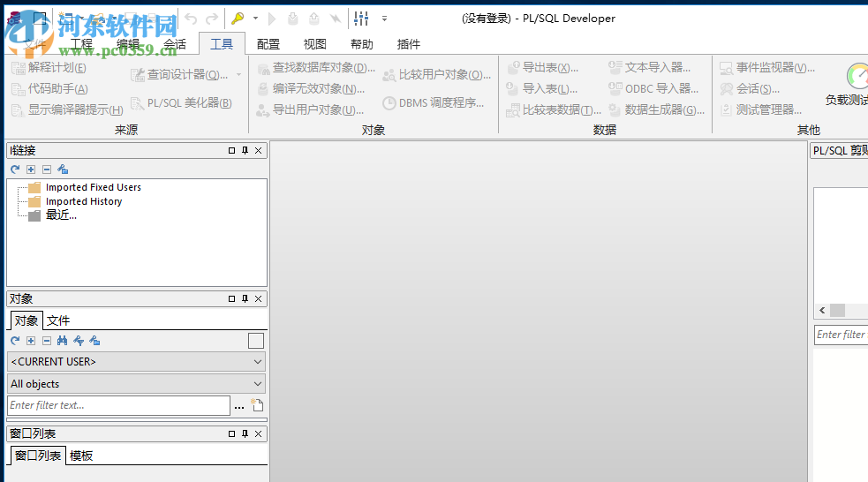The width and height of the screenshot is (868, 482).
Task: Click the log on key icon
Action: coord(238,19)
